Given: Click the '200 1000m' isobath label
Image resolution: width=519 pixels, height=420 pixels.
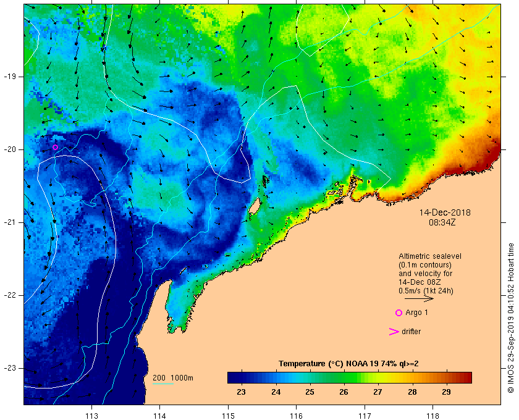Looking at the screenshot, I should [x=173, y=378].
